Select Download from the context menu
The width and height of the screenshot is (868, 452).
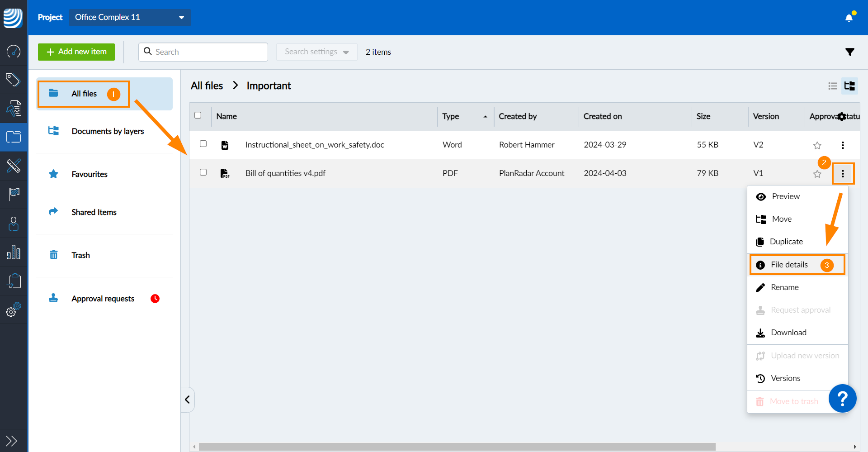[x=797, y=333]
